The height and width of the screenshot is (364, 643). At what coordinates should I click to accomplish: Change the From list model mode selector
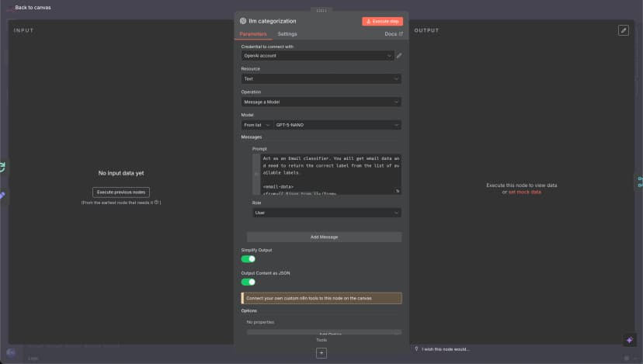click(x=257, y=125)
